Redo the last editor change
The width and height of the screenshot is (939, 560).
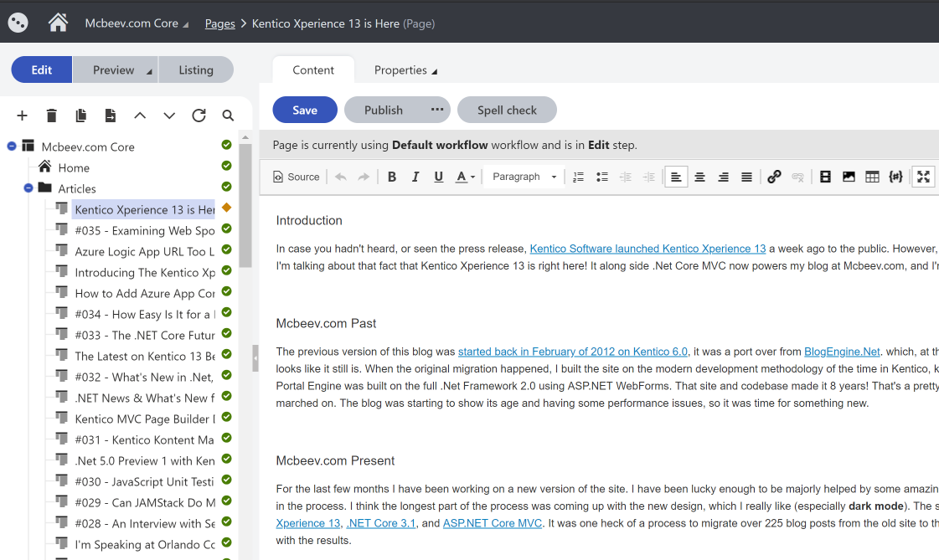click(x=364, y=177)
